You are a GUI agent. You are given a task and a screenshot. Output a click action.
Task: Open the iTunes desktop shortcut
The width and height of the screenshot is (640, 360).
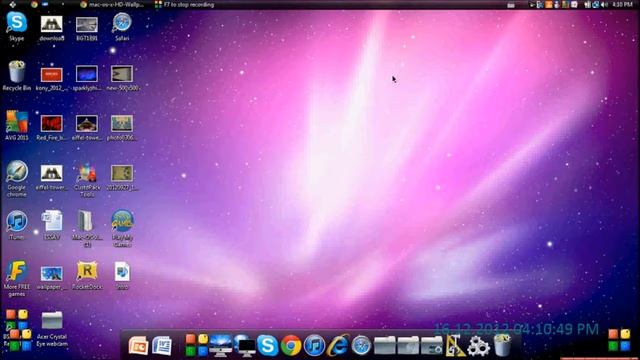point(17,225)
